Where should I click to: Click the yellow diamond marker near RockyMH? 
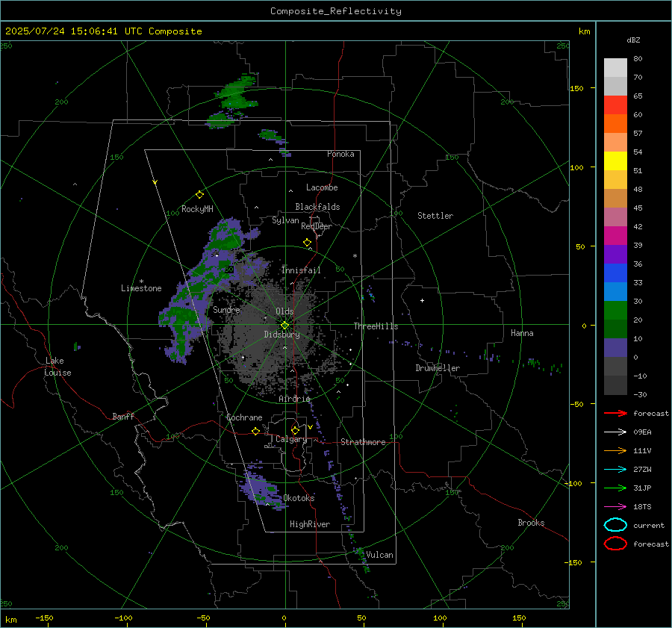(199, 195)
